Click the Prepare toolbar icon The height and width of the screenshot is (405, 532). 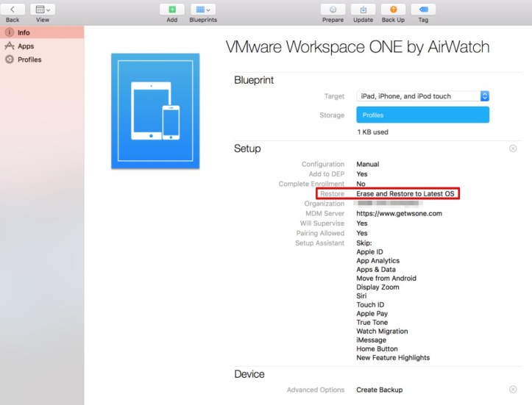tap(333, 10)
